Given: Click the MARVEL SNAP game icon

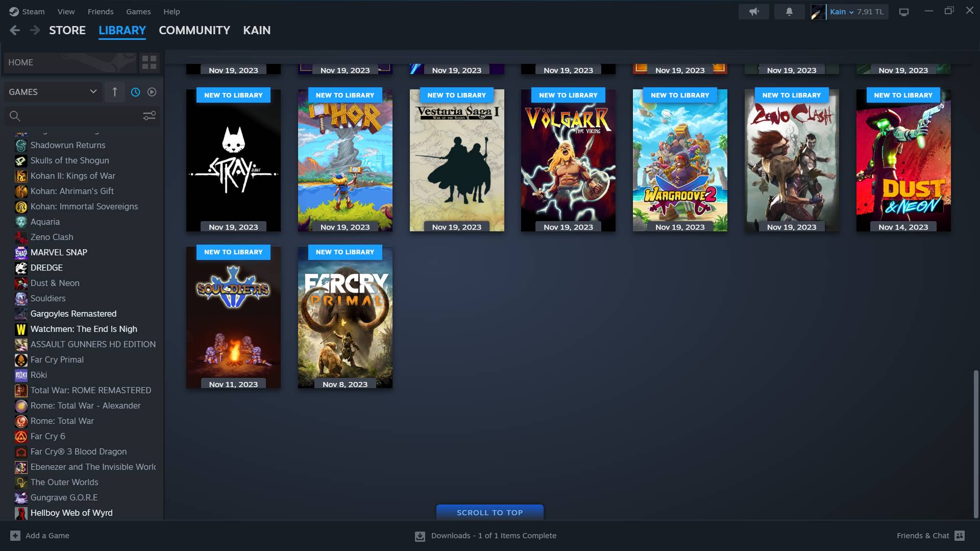Looking at the screenshot, I should (x=21, y=253).
